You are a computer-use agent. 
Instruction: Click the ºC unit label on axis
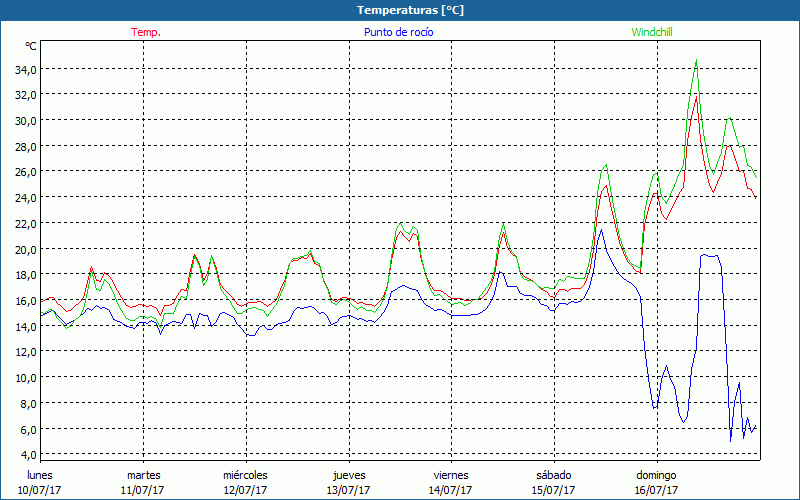point(31,46)
